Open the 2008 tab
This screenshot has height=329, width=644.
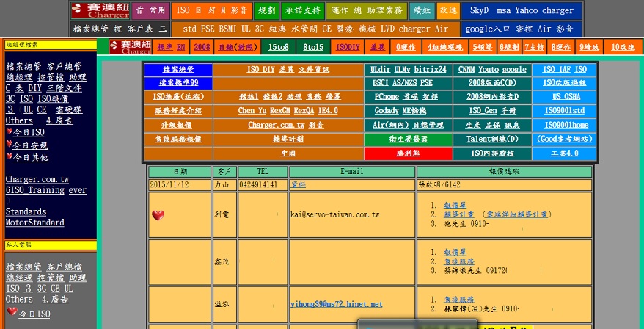click(202, 47)
